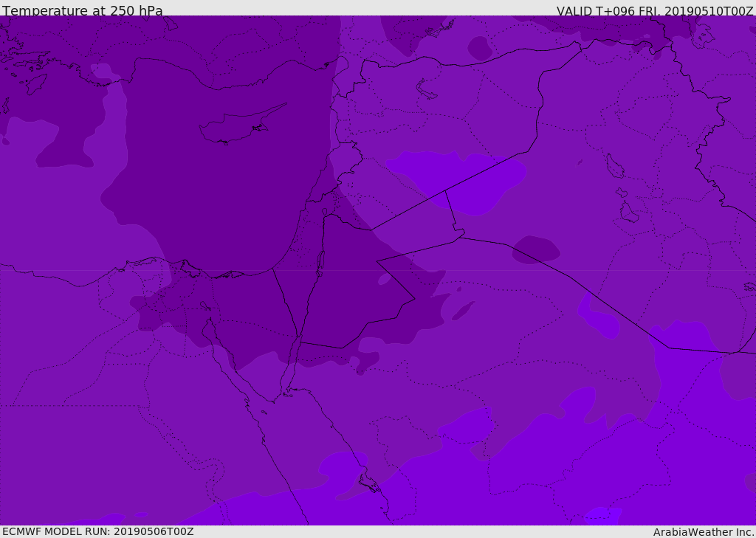The image size is (756, 538).
Task: Click the Jordan–Saudi border corner point
Action: click(415, 299)
